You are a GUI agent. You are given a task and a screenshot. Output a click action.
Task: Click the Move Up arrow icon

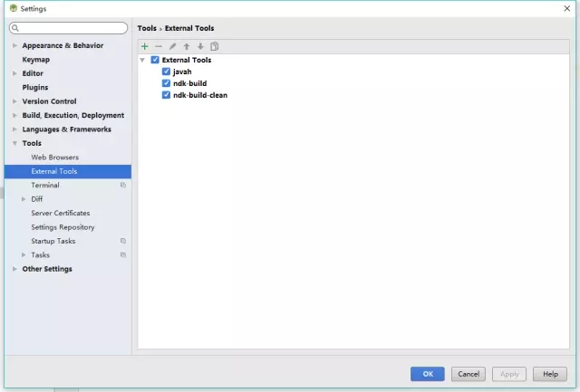click(x=187, y=46)
